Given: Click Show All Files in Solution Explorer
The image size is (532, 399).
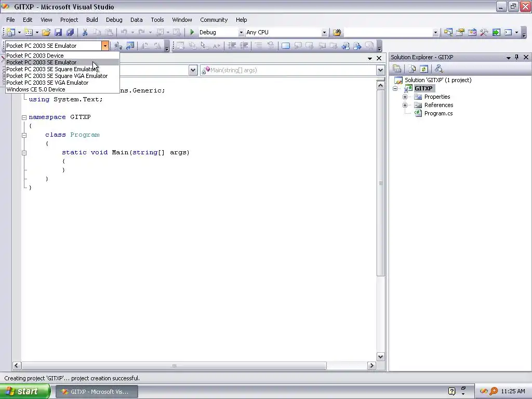Looking at the screenshot, I should [x=412, y=69].
